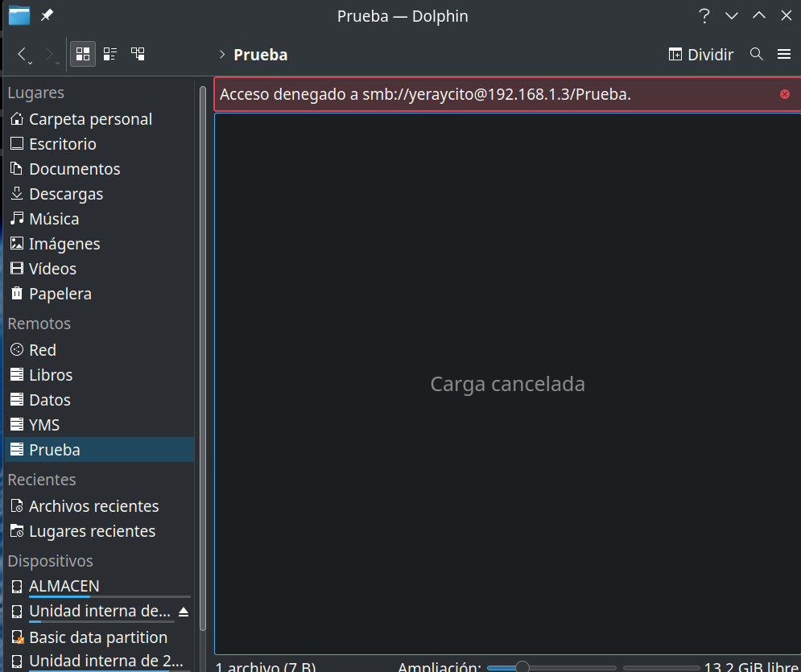801x672 pixels.
Task: Open Archivos recientes in sidebar
Action: point(93,506)
